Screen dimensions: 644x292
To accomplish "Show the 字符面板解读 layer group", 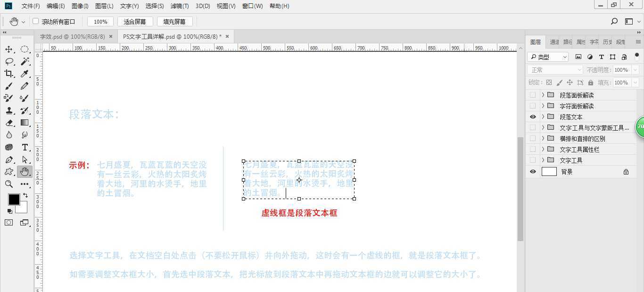I will click(533, 106).
